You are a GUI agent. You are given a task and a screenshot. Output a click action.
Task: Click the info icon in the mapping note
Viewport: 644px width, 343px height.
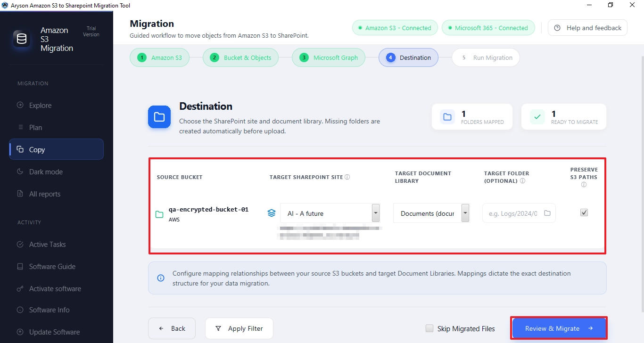point(161,278)
